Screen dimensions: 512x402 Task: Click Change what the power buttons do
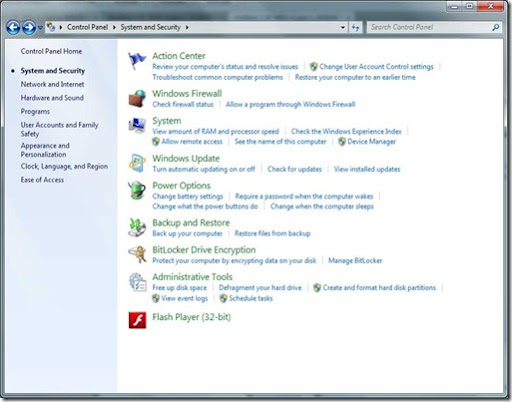(205, 207)
